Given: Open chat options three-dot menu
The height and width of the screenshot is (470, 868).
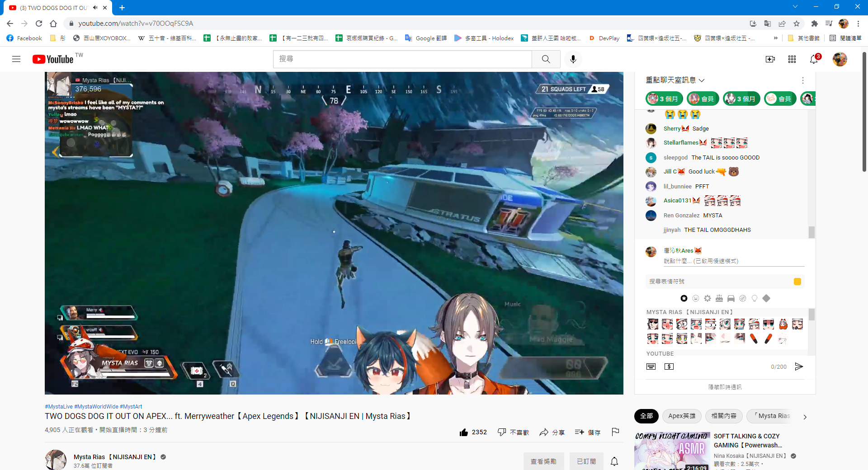Looking at the screenshot, I should (803, 80).
